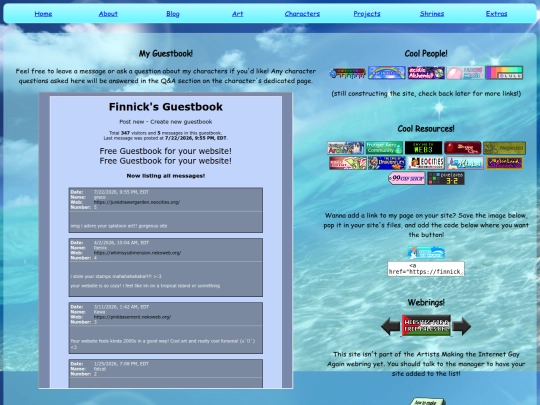Open the blue rainbow arch site badge
The width and height of the screenshot is (540, 405).
pyautogui.click(x=387, y=73)
